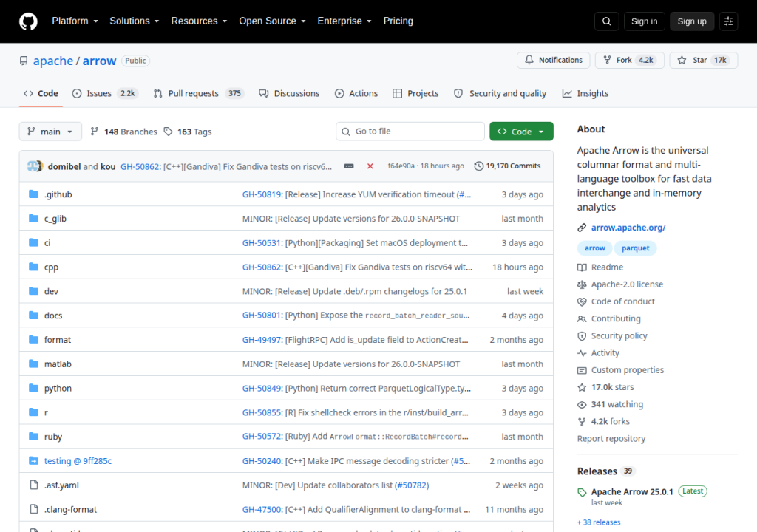Click the folder icon next to c_glib

pos(33,218)
